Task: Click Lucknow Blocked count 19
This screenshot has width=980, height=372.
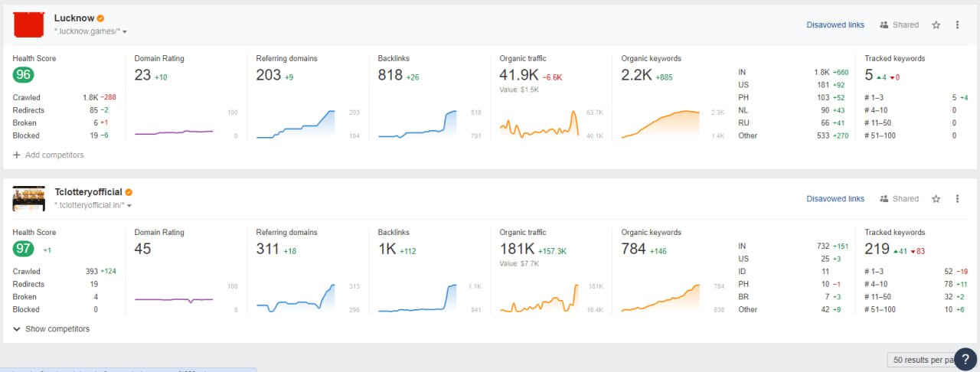Action: point(93,135)
